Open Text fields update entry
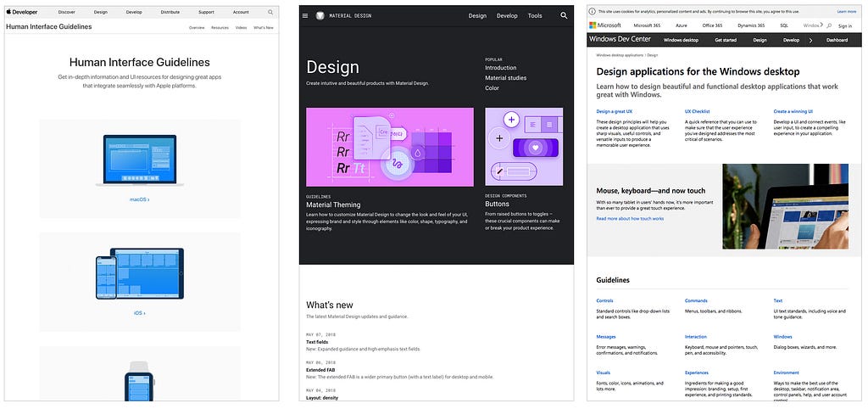Viewport: 868px width, 409px height. click(x=317, y=343)
